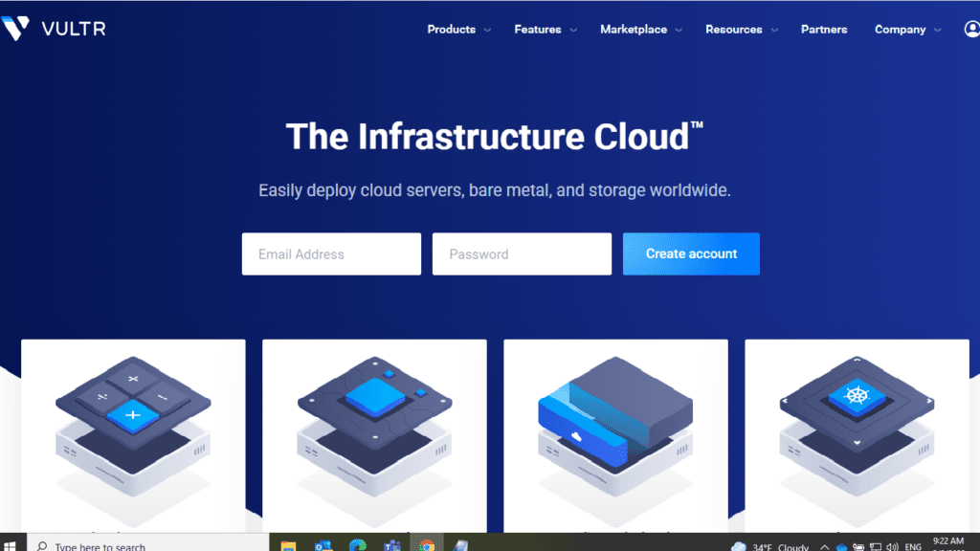Select the cloud storage drive card
This screenshot has height=551, width=980.
click(x=615, y=436)
